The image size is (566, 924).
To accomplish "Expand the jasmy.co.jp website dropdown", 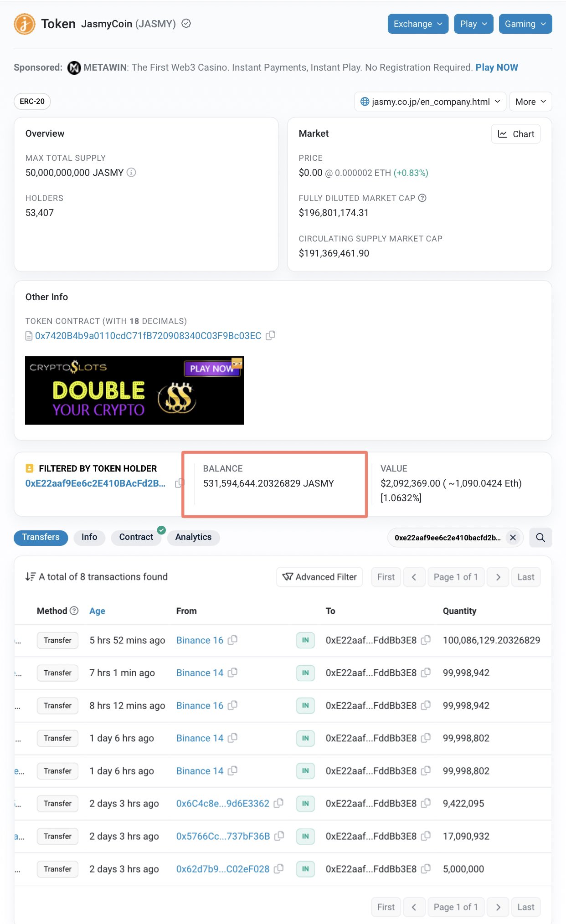I will [430, 102].
